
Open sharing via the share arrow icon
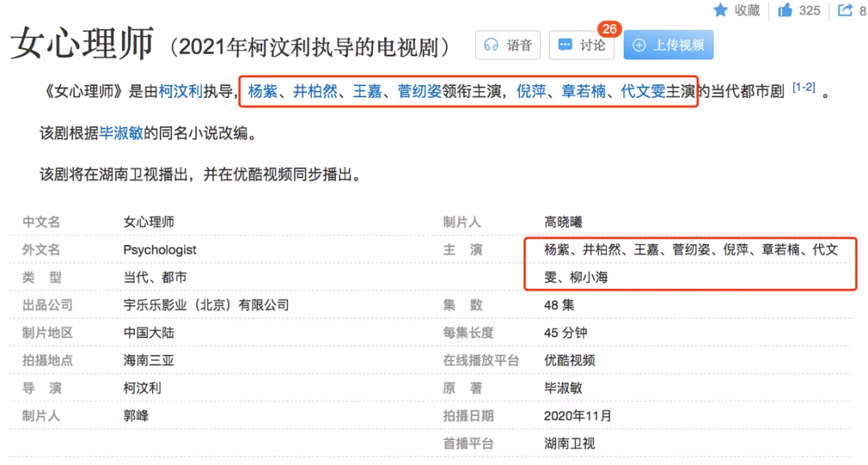[x=843, y=10]
